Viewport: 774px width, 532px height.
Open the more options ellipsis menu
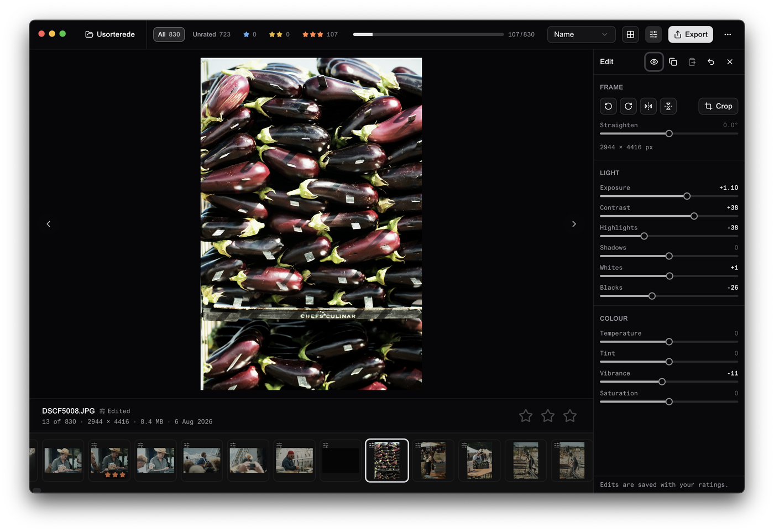[x=728, y=34]
